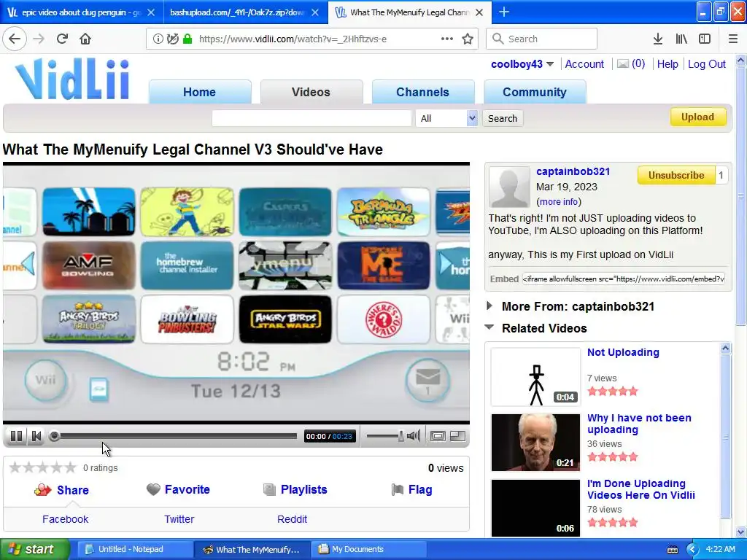Image resolution: width=747 pixels, height=560 pixels.
Task: Open My Documents from the taskbar
Action: click(367, 549)
